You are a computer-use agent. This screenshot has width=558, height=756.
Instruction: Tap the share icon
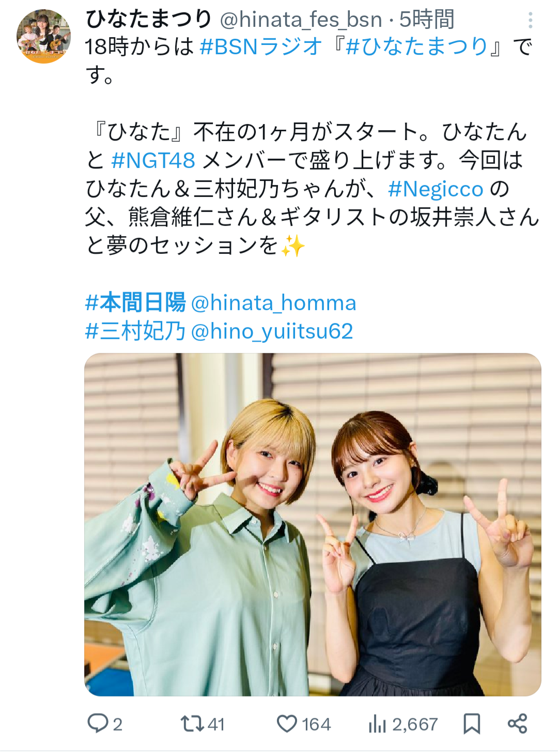coord(517,723)
